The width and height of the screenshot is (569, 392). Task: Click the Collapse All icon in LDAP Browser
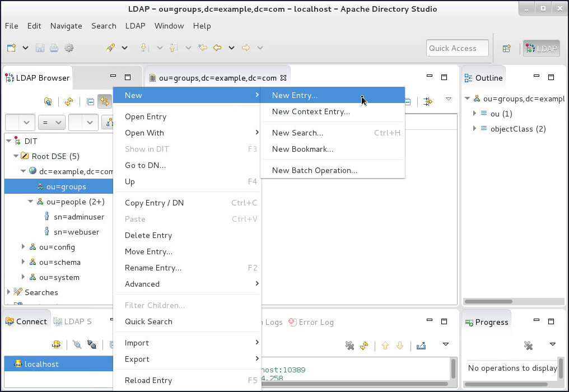point(90,101)
